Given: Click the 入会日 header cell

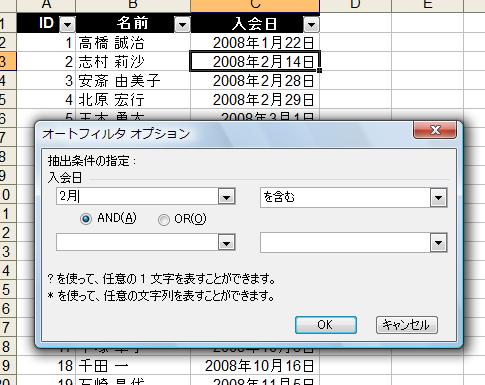Looking at the screenshot, I should (x=255, y=23).
